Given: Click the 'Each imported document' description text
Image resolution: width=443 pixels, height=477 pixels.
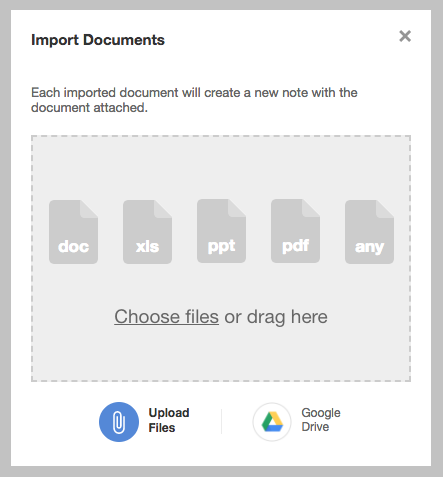Looking at the screenshot, I should [194, 100].
